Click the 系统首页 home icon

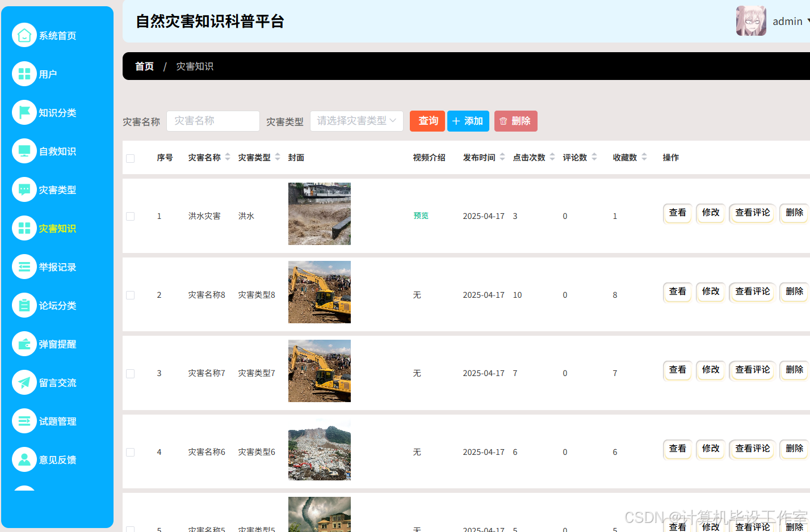24,35
